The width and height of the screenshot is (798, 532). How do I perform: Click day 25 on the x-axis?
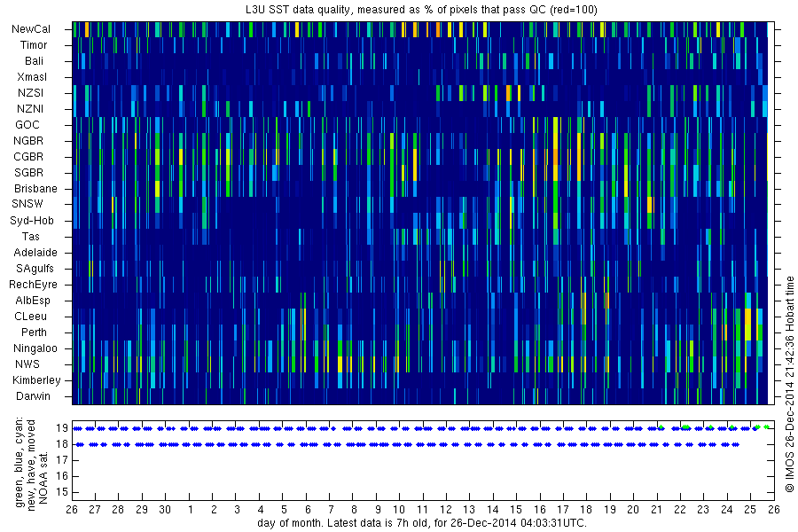point(750,510)
